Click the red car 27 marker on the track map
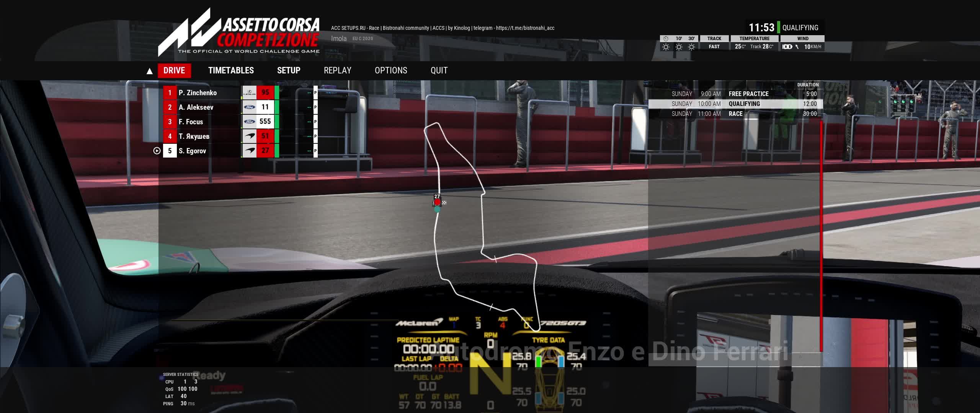Viewport: 980px width, 413px height. (x=437, y=202)
